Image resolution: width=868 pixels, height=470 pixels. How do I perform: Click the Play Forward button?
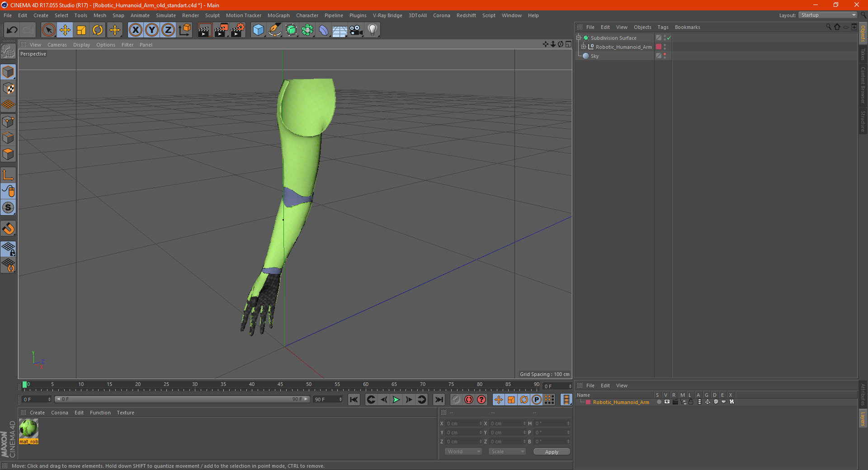tap(396, 399)
